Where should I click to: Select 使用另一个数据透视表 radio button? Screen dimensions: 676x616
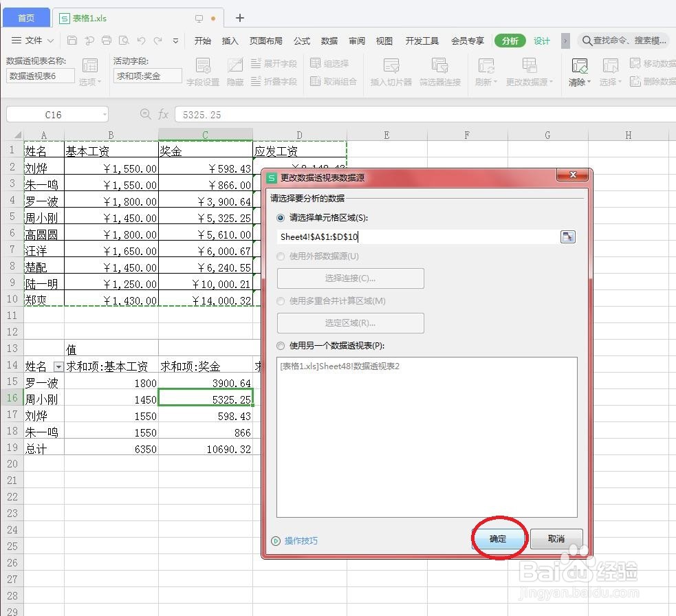pyautogui.click(x=281, y=346)
